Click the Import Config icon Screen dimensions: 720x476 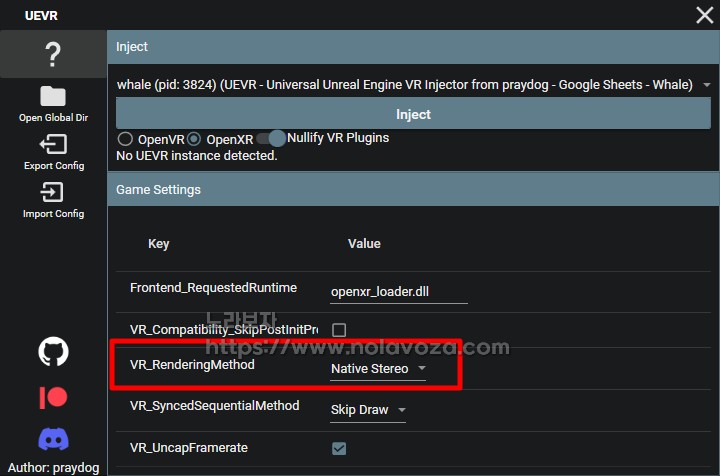pyautogui.click(x=52, y=192)
